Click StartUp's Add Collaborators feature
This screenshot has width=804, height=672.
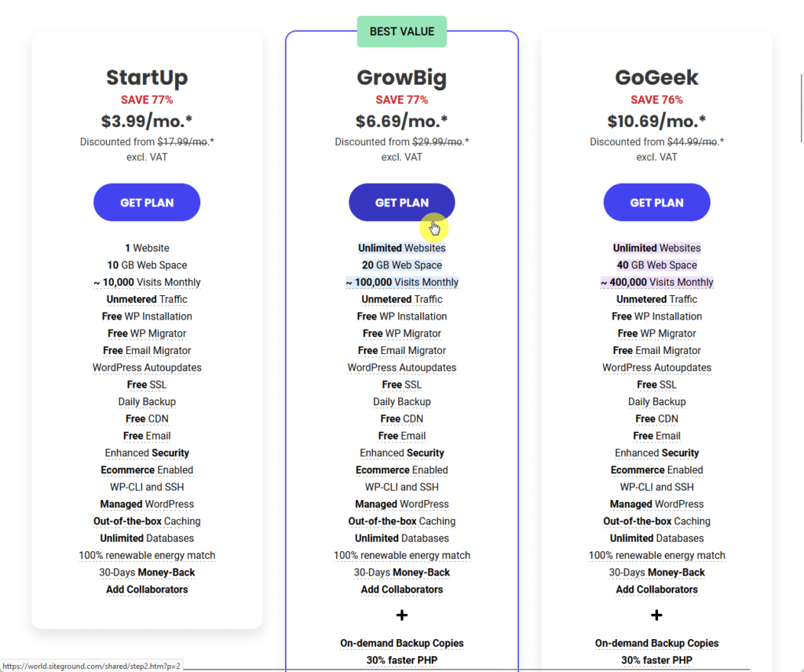coord(147,590)
